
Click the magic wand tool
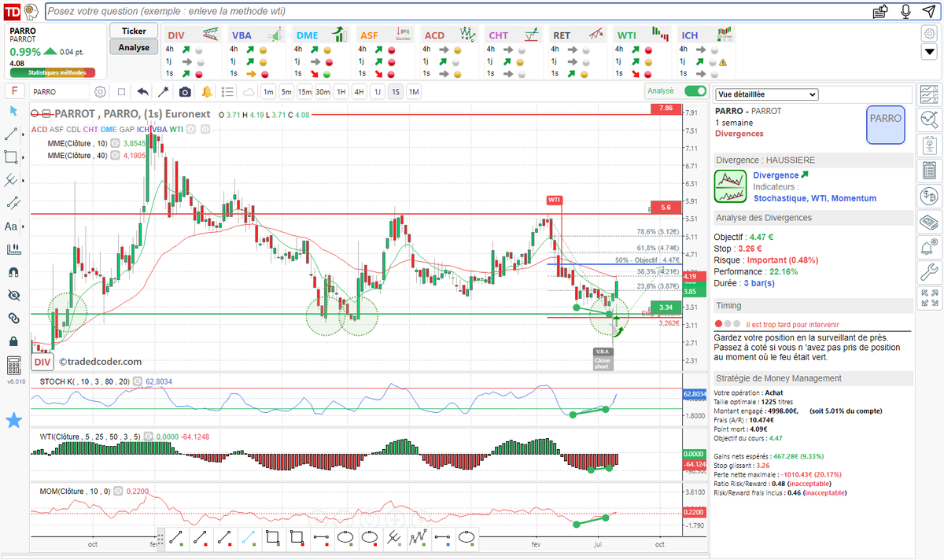164,91
